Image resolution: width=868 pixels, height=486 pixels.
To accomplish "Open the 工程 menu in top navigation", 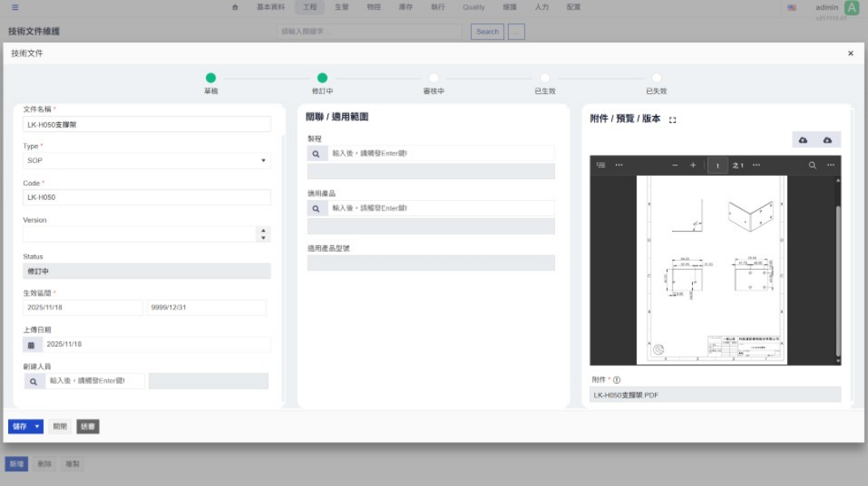I will (310, 7).
